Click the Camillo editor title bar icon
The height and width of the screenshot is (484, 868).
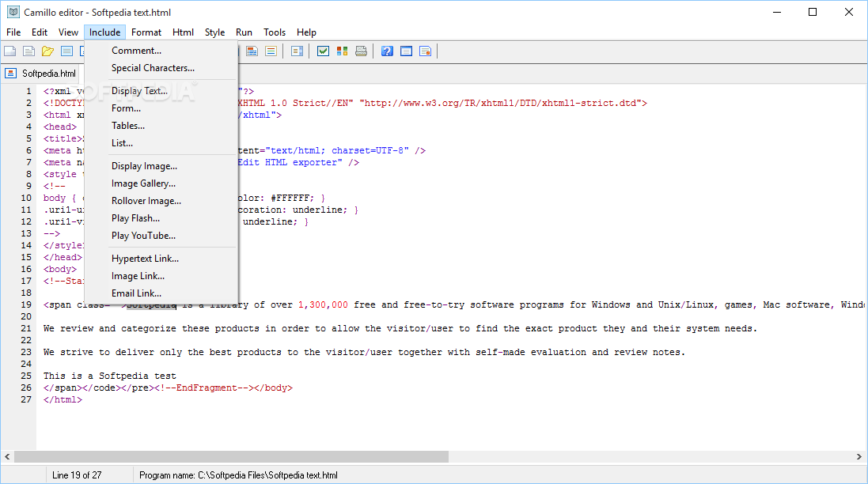13,12
